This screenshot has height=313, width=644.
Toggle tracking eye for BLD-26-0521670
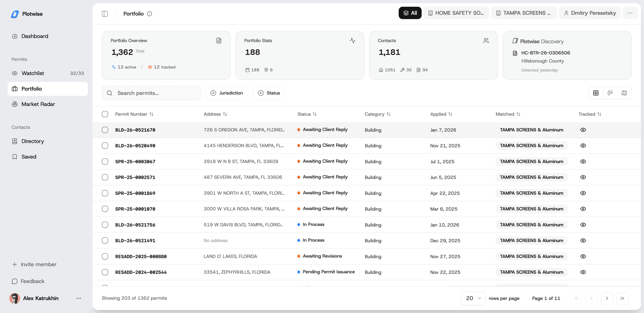[x=583, y=130]
